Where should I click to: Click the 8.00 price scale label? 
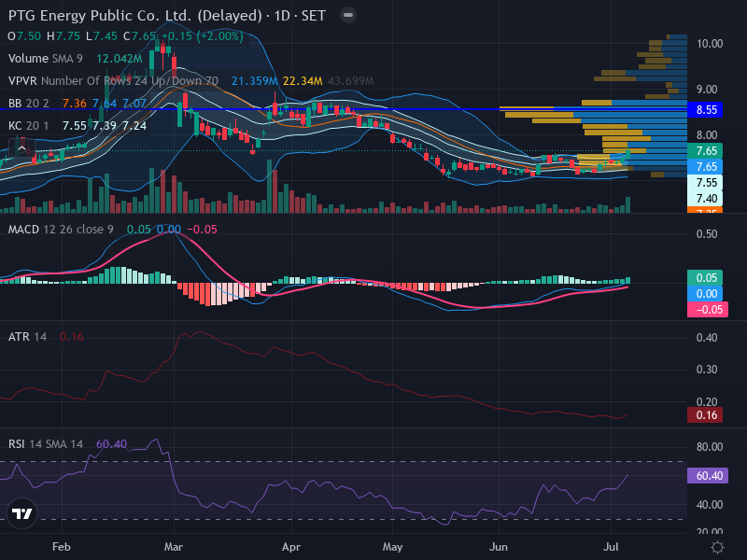pyautogui.click(x=707, y=135)
